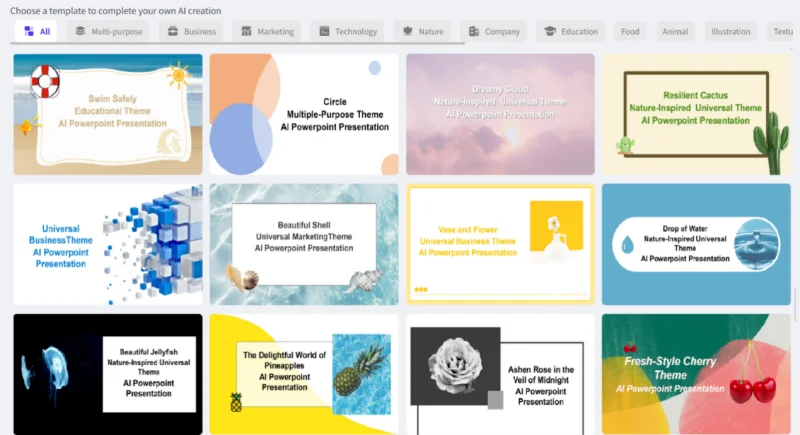Open the Technology category tab
Image resolution: width=800 pixels, height=435 pixels.
point(347,31)
